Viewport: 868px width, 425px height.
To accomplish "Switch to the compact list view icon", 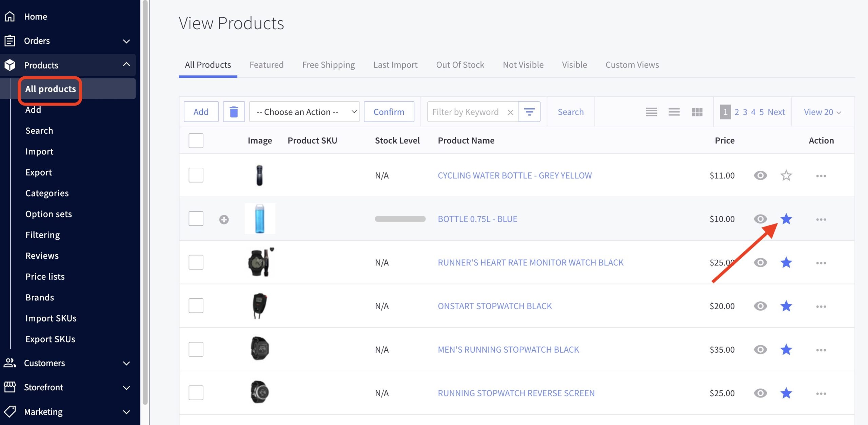I will point(651,112).
